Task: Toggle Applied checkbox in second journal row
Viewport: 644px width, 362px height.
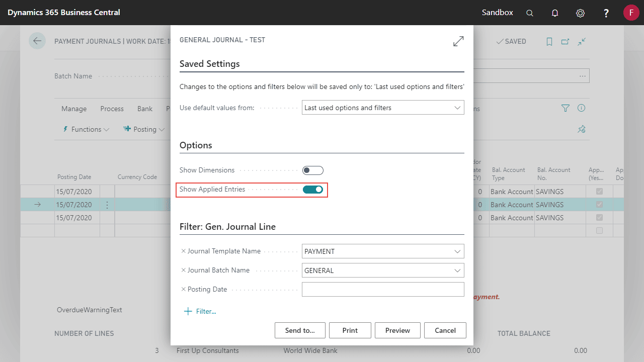Action: coord(599,205)
